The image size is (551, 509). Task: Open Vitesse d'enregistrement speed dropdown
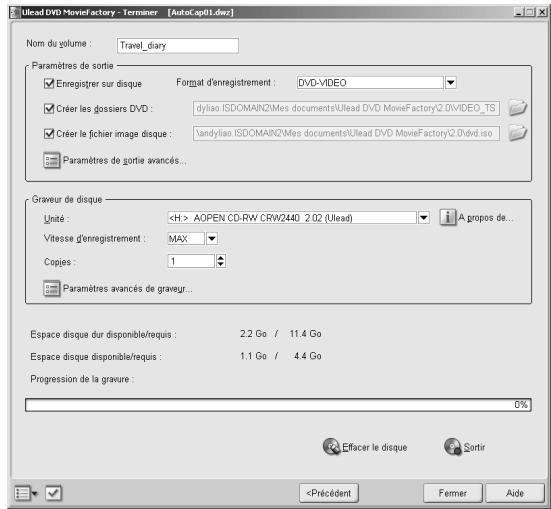[212, 239]
